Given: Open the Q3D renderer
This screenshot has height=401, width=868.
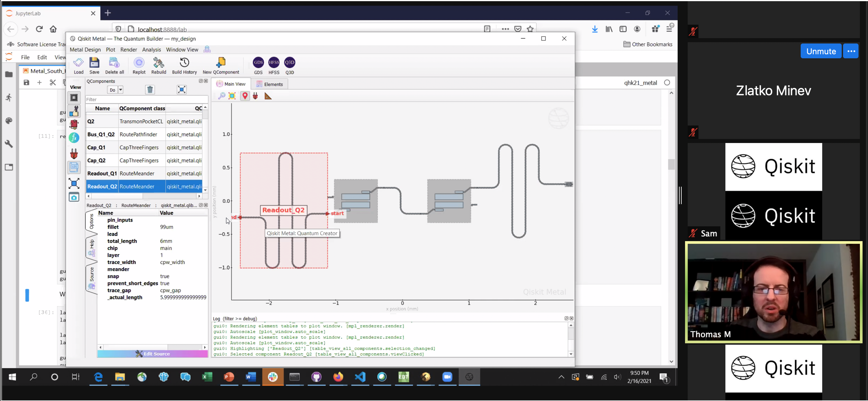Looking at the screenshot, I should click(289, 66).
